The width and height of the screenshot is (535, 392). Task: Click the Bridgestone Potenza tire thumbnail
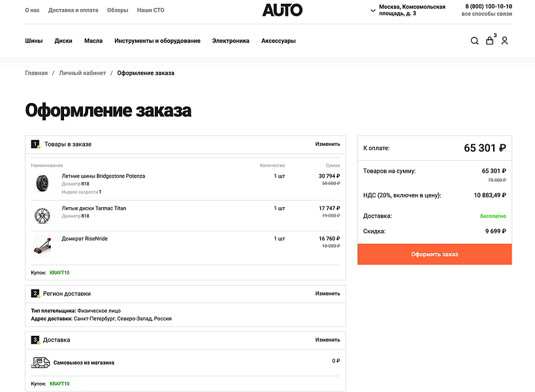(x=42, y=183)
